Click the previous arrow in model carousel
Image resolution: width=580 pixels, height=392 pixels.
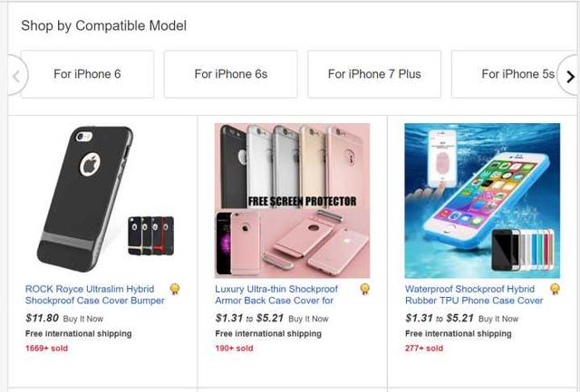click(17, 76)
